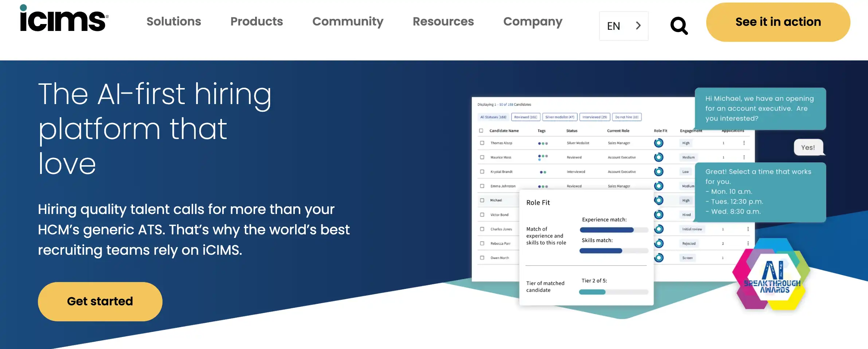The height and width of the screenshot is (349, 868).
Task: Check the Michael row checkbox
Action: pyautogui.click(x=482, y=200)
